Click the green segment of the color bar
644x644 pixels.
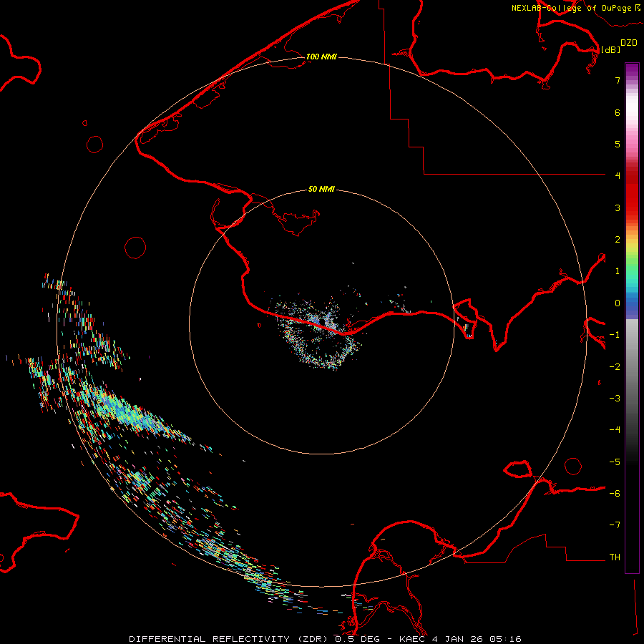click(x=632, y=265)
